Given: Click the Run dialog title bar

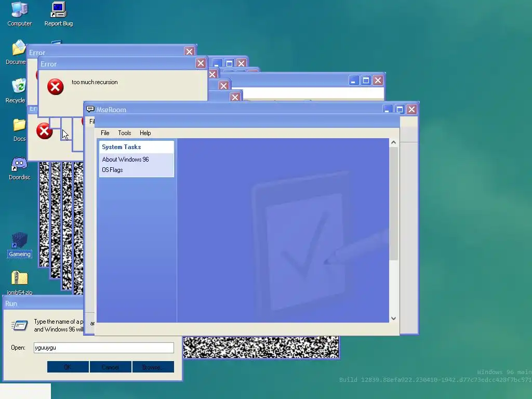Looking at the screenshot, I should (43, 303).
